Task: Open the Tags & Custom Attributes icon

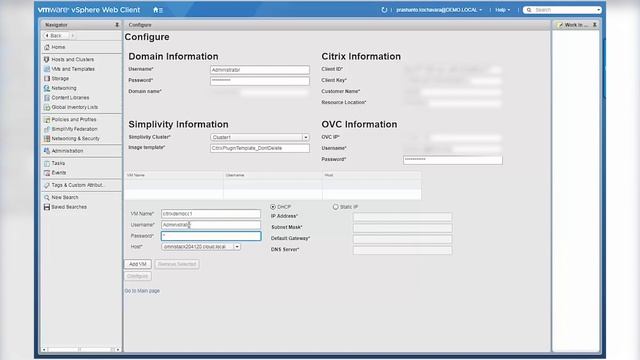Action: [47, 185]
